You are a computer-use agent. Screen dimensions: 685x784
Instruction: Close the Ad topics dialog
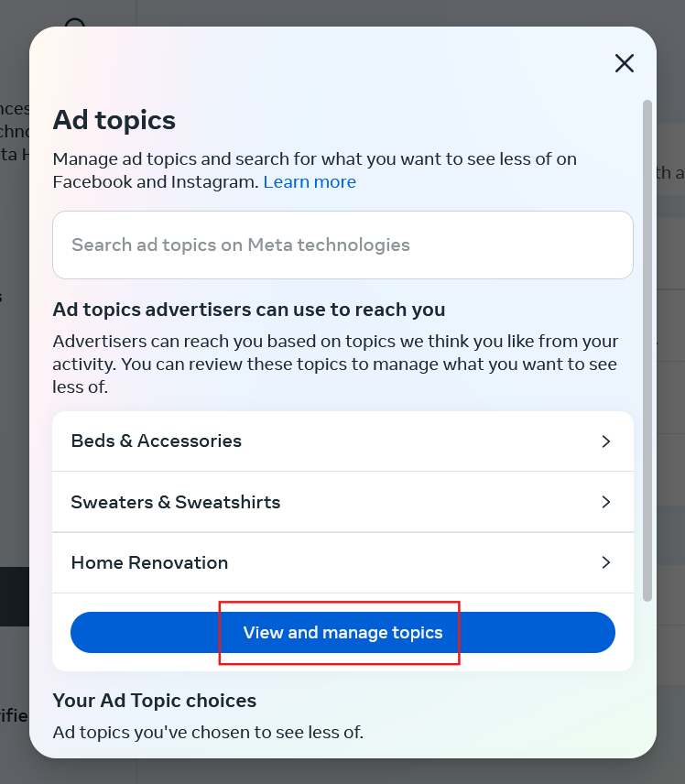click(x=624, y=63)
